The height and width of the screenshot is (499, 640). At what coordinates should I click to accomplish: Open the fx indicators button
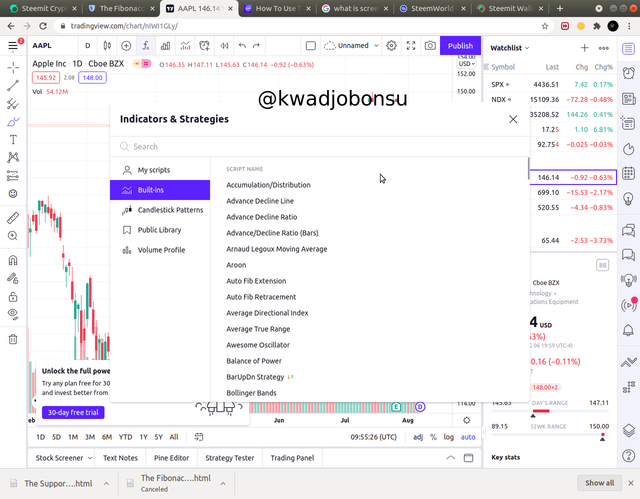pos(146,46)
